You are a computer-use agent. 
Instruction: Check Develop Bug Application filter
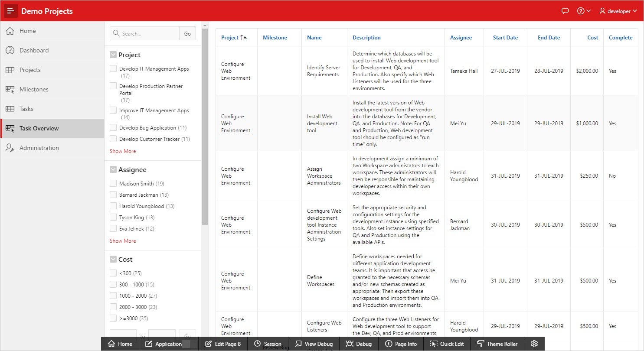(113, 127)
